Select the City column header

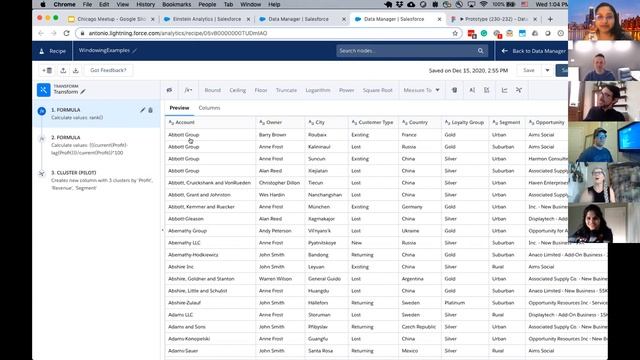[x=327, y=122]
